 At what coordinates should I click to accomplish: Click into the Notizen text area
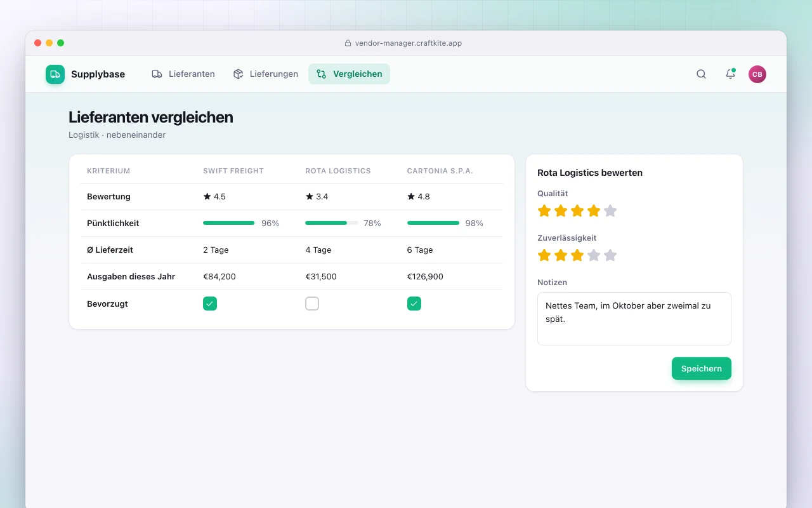pos(634,319)
